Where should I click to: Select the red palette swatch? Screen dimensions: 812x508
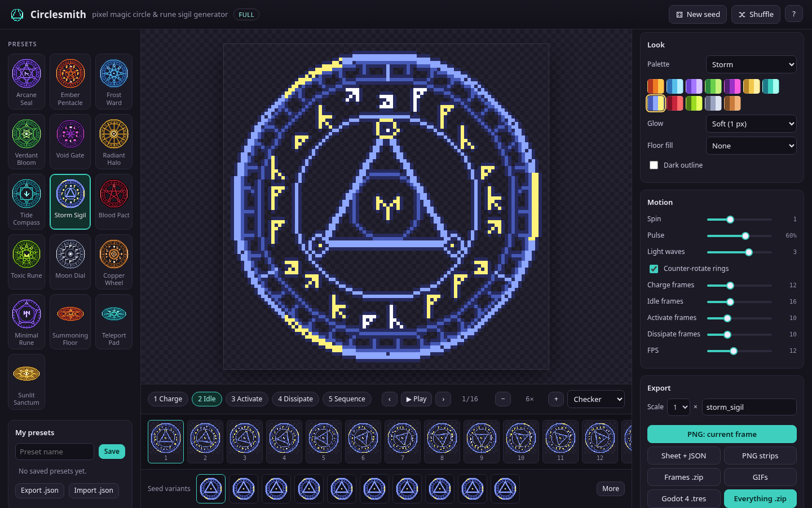click(675, 103)
